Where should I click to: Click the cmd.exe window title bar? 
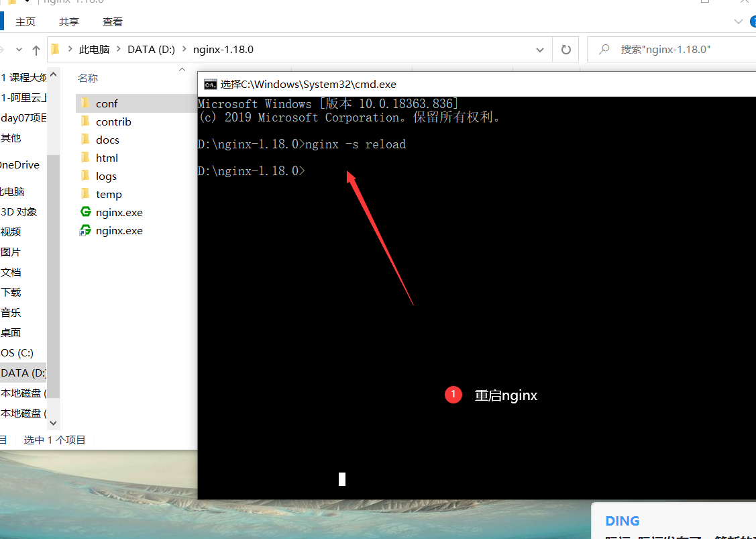tap(476, 85)
